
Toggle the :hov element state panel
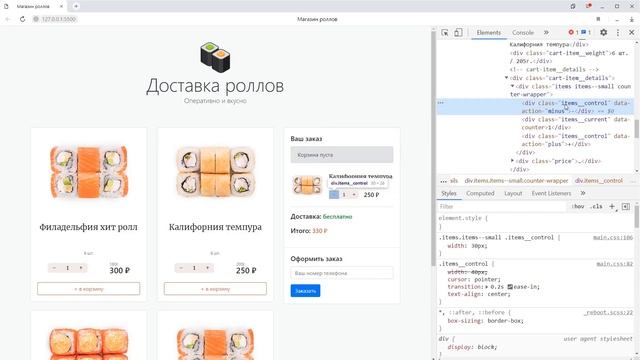pyautogui.click(x=577, y=207)
